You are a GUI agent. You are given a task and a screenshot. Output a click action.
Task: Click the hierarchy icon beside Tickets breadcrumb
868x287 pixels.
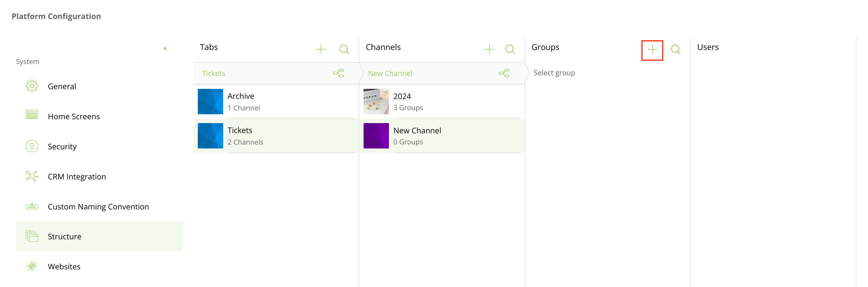click(x=338, y=73)
